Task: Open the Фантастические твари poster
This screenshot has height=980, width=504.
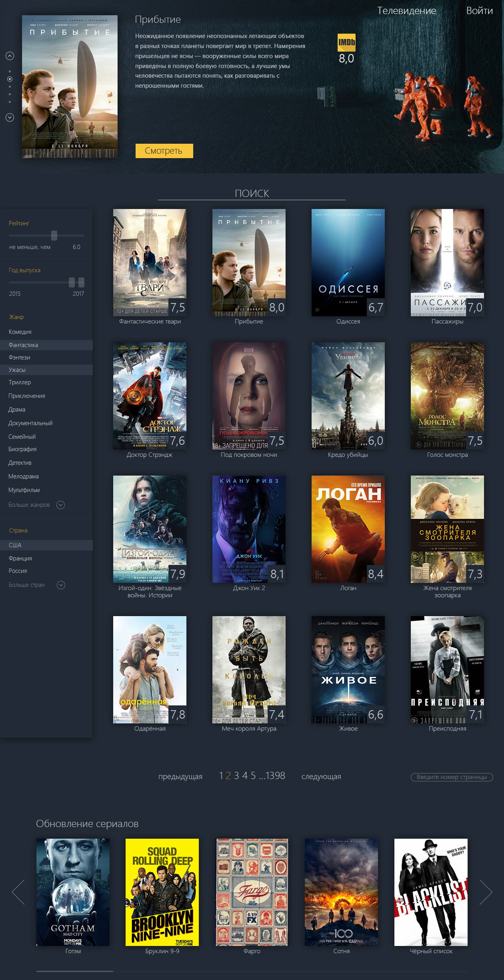Action: (150, 263)
